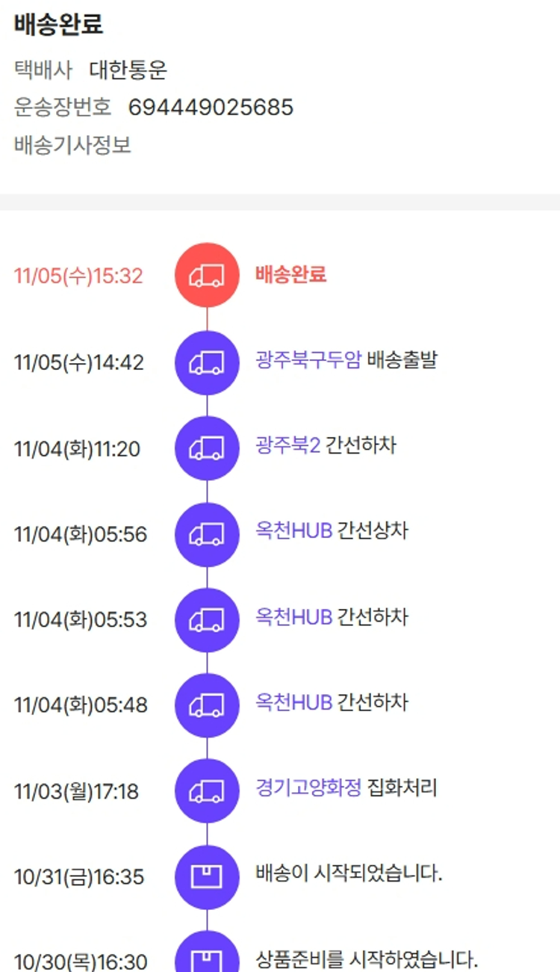Click the 배송완료 heading at top
Image resolution: width=560 pixels, height=972 pixels.
click(58, 25)
